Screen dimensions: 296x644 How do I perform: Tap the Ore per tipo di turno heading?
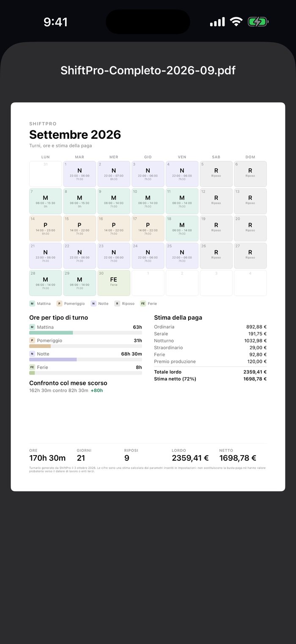pyautogui.click(x=59, y=318)
